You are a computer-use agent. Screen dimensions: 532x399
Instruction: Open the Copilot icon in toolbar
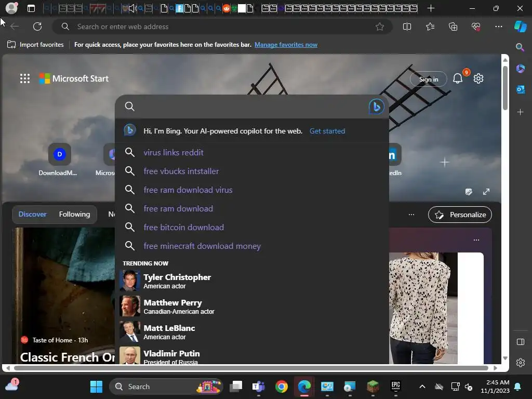click(521, 26)
